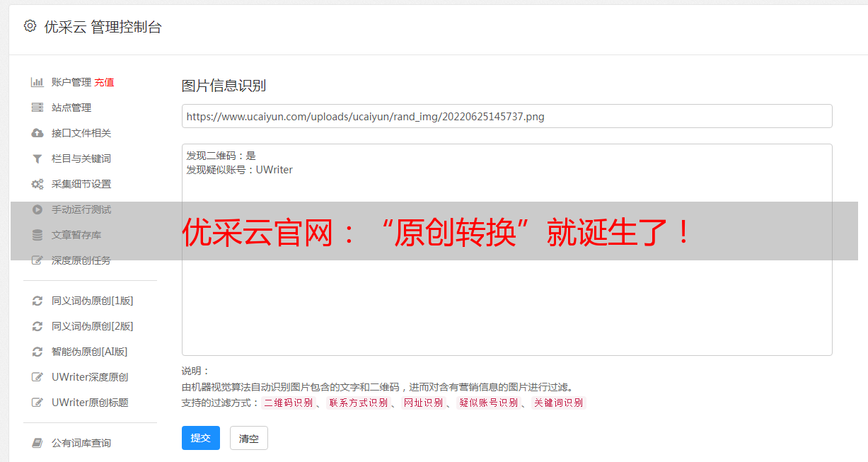Click the filter icon for 栏目与关键词
The width and height of the screenshot is (868, 462).
pyautogui.click(x=37, y=158)
